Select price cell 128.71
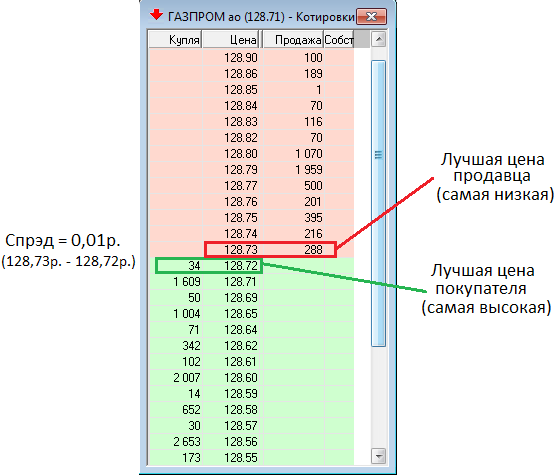The image size is (556, 475). 232,282
